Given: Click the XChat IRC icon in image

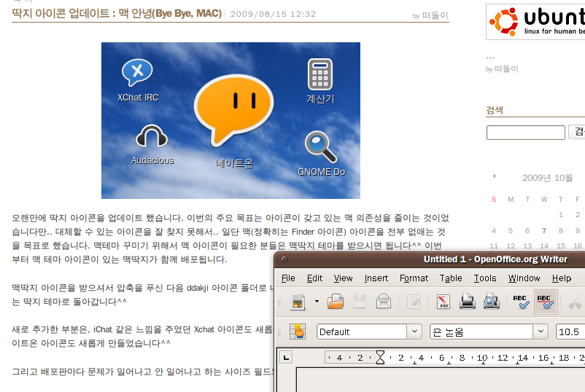Looking at the screenshot, I should 137,72.
